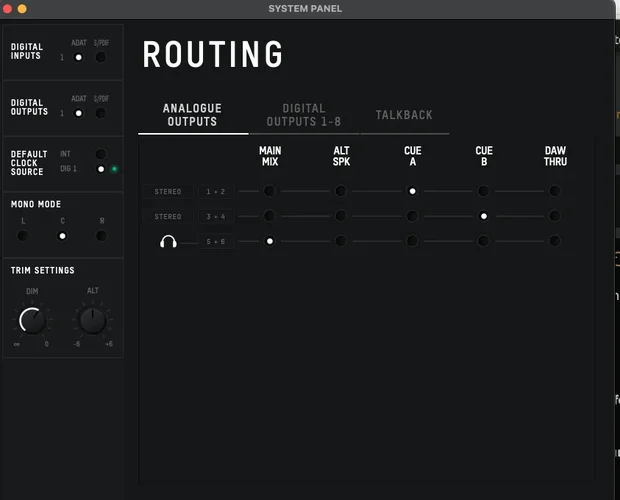Image resolution: width=620 pixels, height=500 pixels.
Task: Route outputs 3+4 to Alt Spk
Action: [x=340, y=216]
